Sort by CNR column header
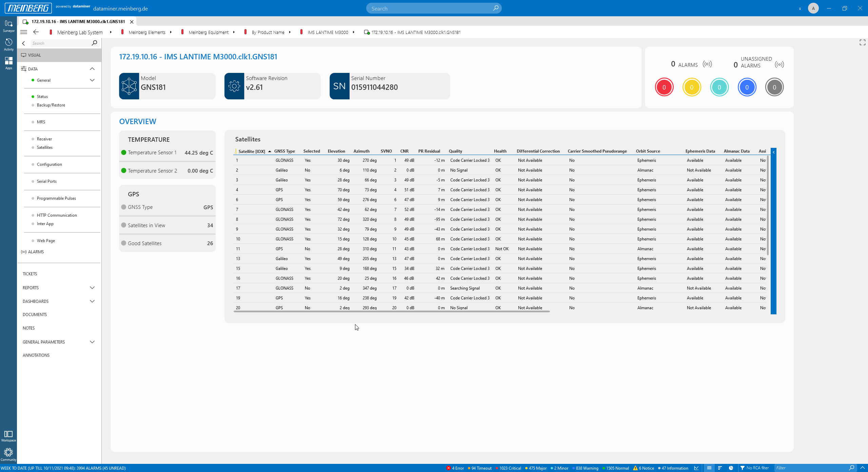This screenshot has width=868, height=472. pyautogui.click(x=404, y=151)
